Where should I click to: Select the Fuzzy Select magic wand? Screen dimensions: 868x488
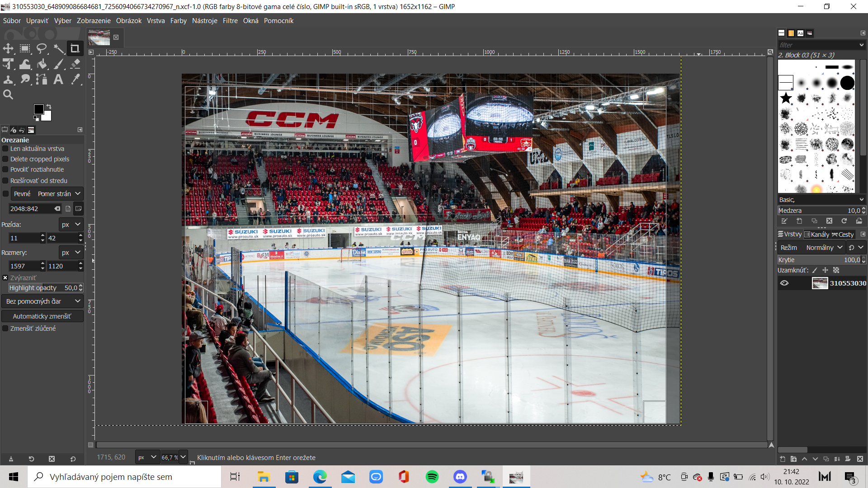tap(58, 48)
